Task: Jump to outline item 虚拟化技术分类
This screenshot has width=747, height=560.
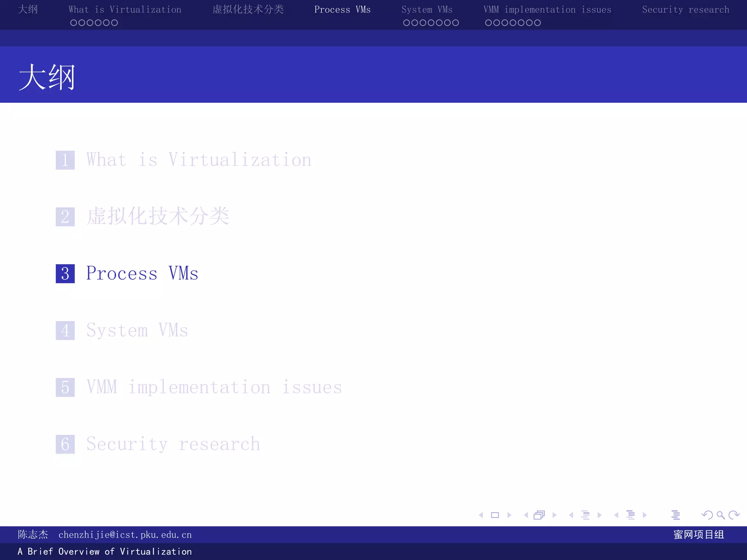Action: (x=158, y=216)
